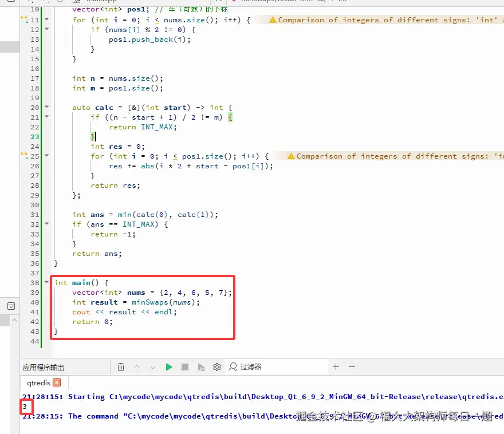Click 'int n = nums.size();' code line
Image resolution: width=504 pixels, height=434 pixels.
117,78
